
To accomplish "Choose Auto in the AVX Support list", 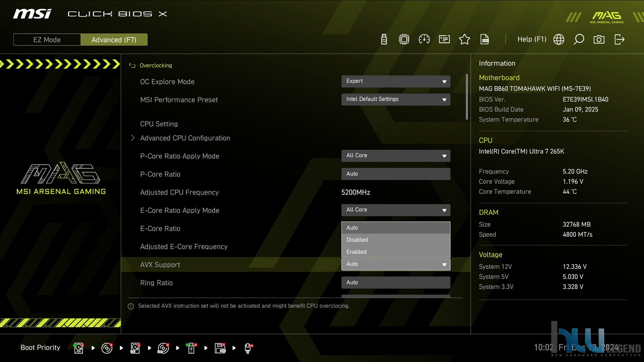I will [396, 228].
